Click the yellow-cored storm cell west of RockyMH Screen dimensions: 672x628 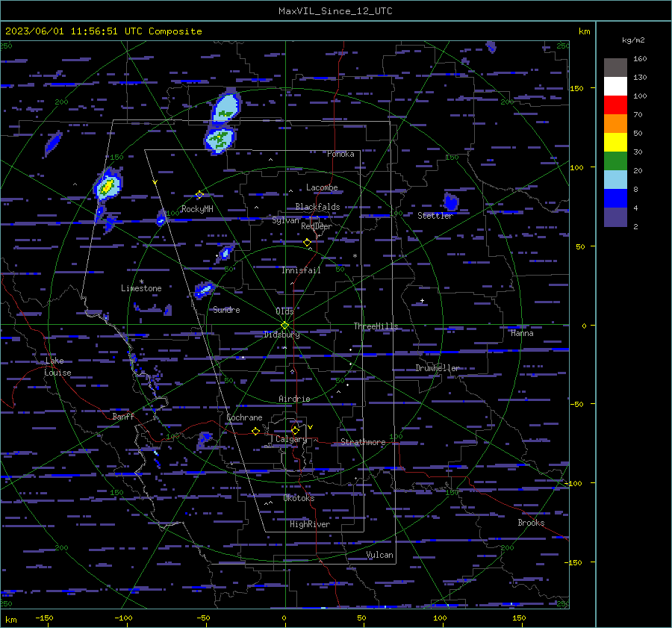pyautogui.click(x=108, y=185)
